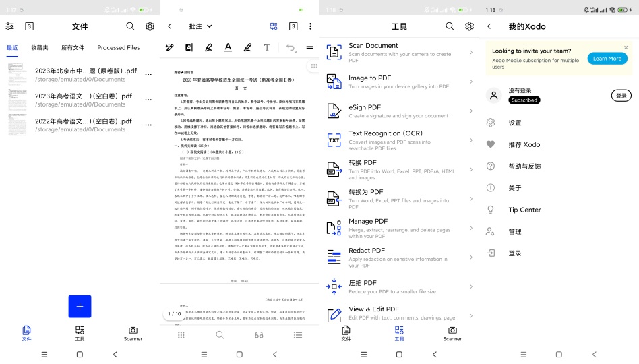Image resolution: width=639 pixels, height=364 pixels.
Task: Open options menu for 2023年北京市中 PDF file
Action: click(149, 74)
